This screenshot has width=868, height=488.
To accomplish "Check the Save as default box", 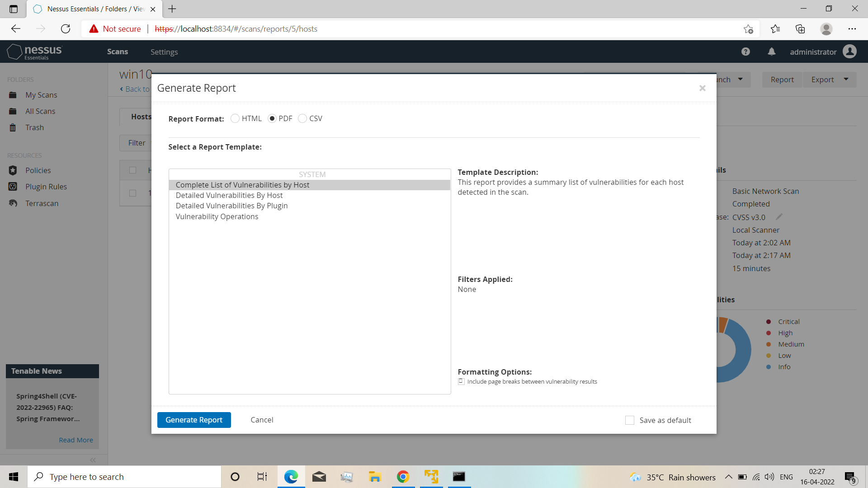I will pyautogui.click(x=630, y=420).
